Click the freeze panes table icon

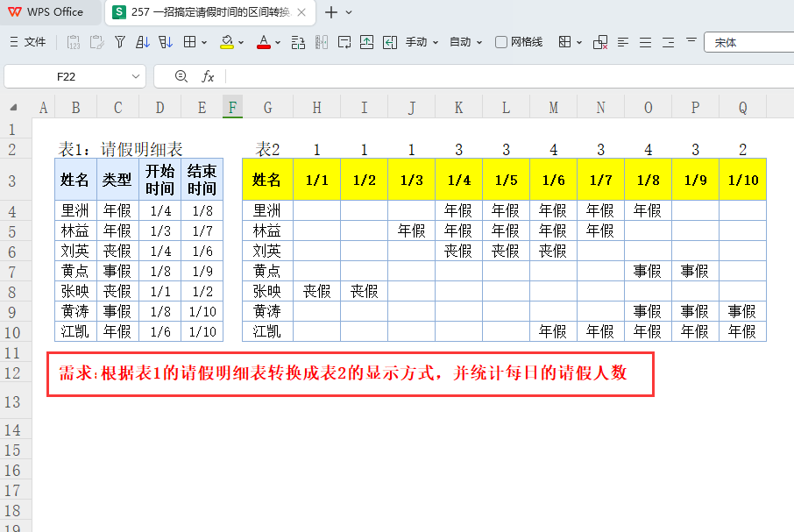[x=564, y=42]
